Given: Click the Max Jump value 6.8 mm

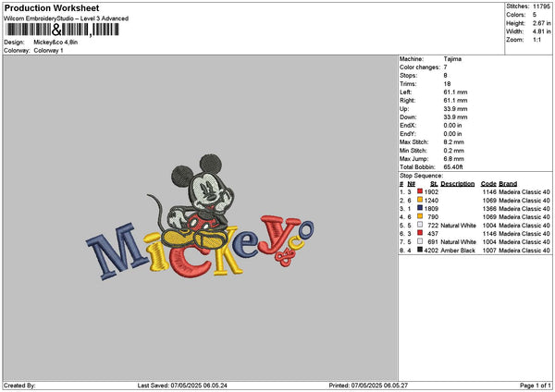Looking at the screenshot, I should click(454, 159).
